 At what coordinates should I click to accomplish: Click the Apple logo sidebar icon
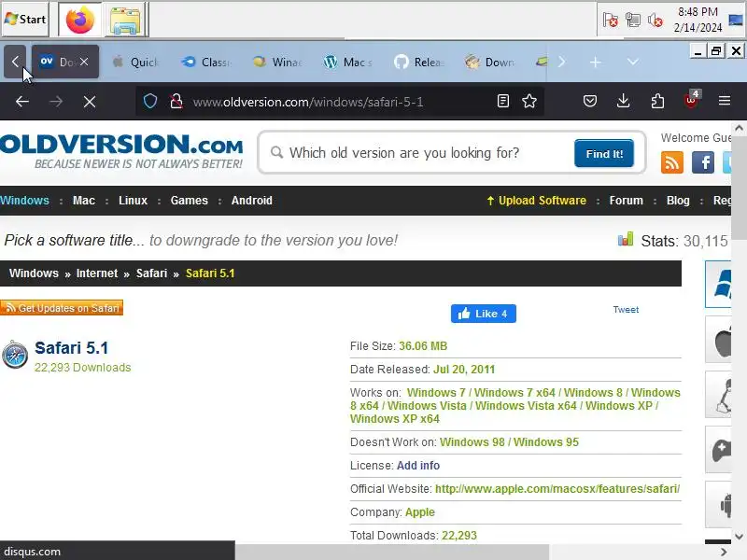tap(719, 340)
